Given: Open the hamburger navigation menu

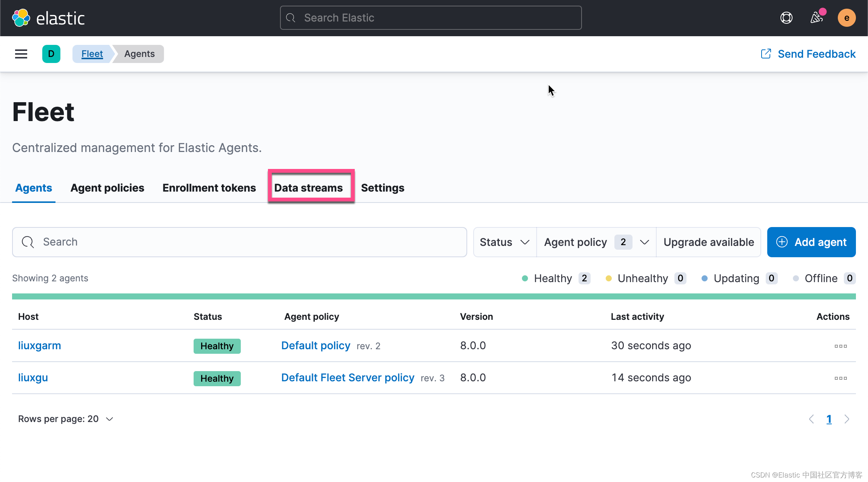Looking at the screenshot, I should [x=21, y=54].
